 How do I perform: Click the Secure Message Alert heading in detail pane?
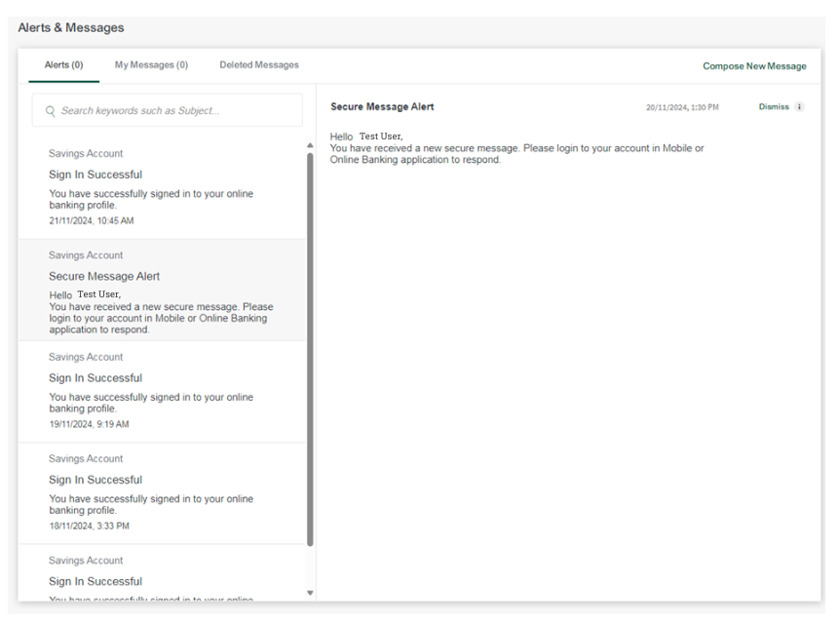382,107
